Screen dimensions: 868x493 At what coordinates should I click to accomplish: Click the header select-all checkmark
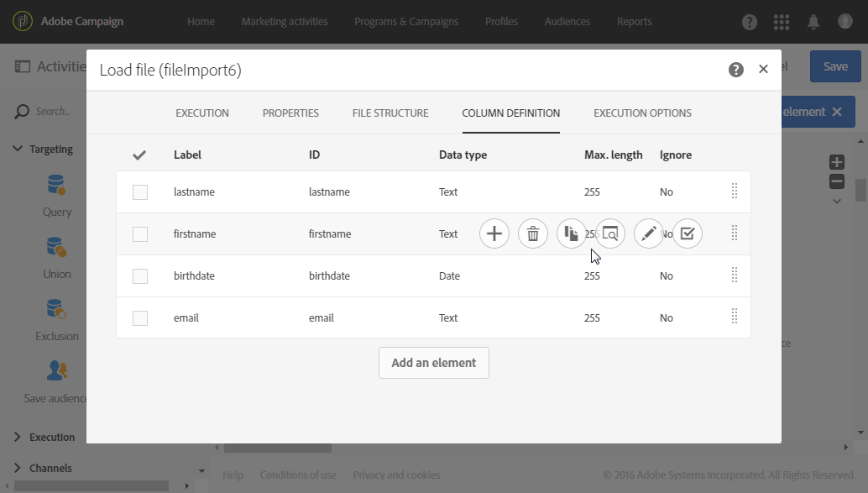pos(140,155)
